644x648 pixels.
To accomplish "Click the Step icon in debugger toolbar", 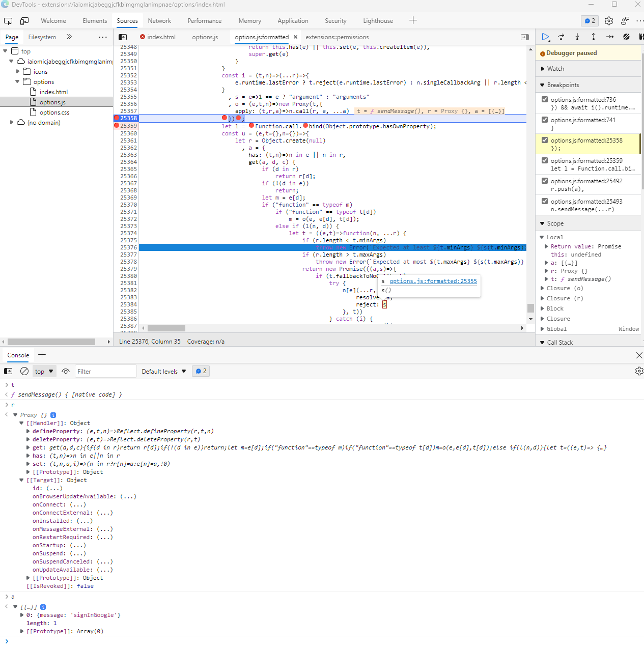I will point(610,37).
